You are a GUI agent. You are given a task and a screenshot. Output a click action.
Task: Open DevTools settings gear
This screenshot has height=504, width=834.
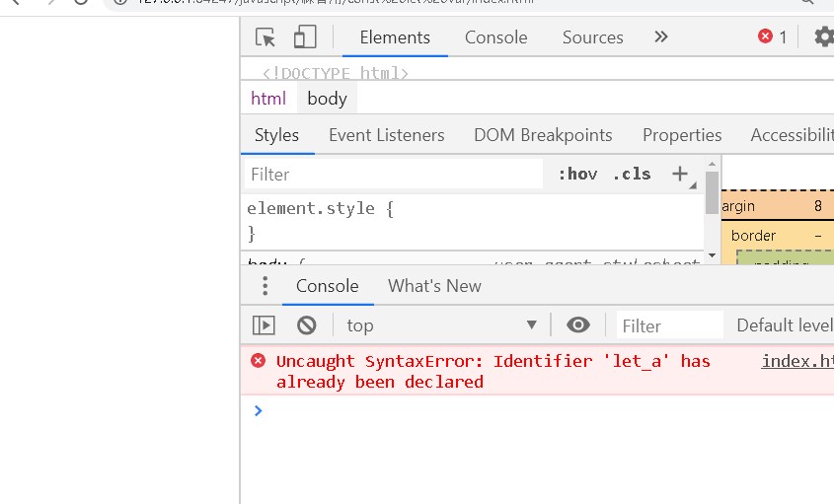(x=823, y=37)
